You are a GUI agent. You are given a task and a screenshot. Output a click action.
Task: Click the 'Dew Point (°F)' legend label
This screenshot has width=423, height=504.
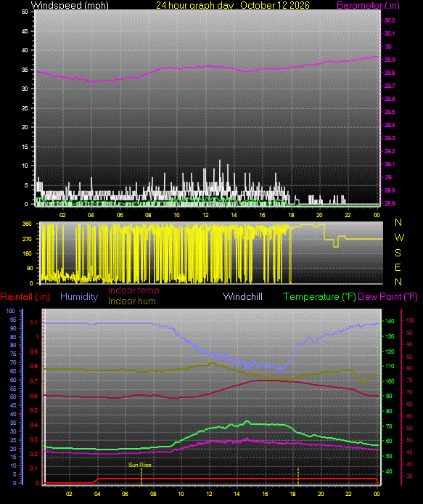click(387, 296)
